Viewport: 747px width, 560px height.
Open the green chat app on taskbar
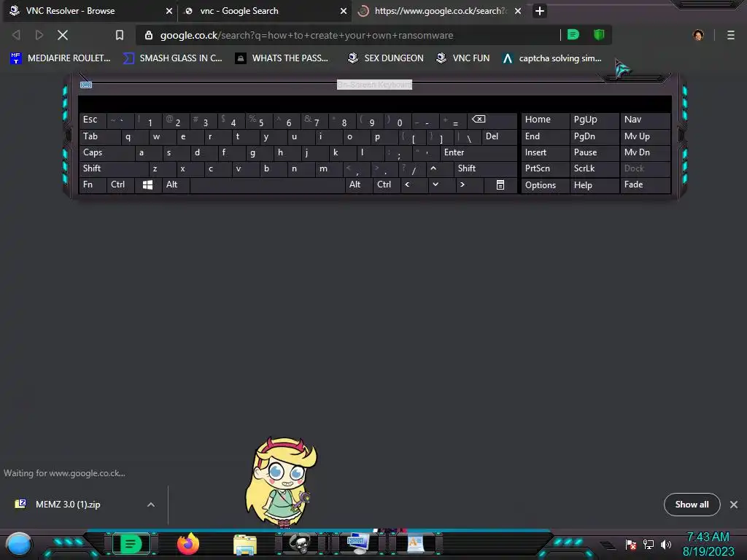click(x=131, y=544)
